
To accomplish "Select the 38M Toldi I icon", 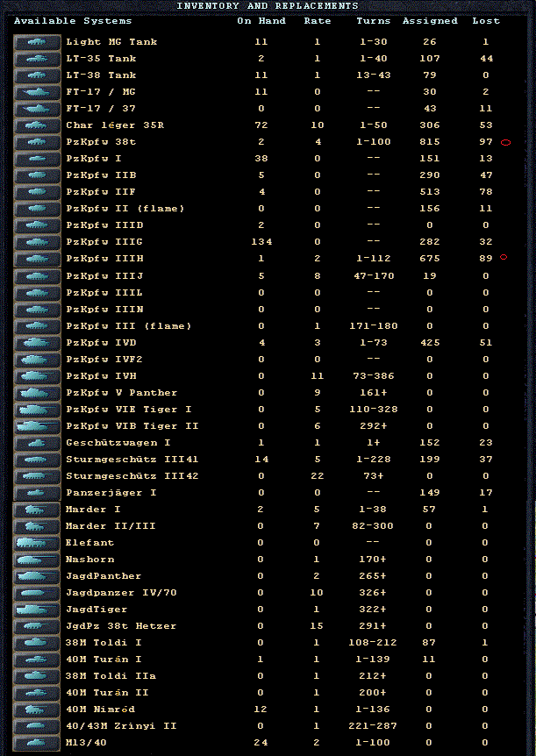I will tap(37, 643).
